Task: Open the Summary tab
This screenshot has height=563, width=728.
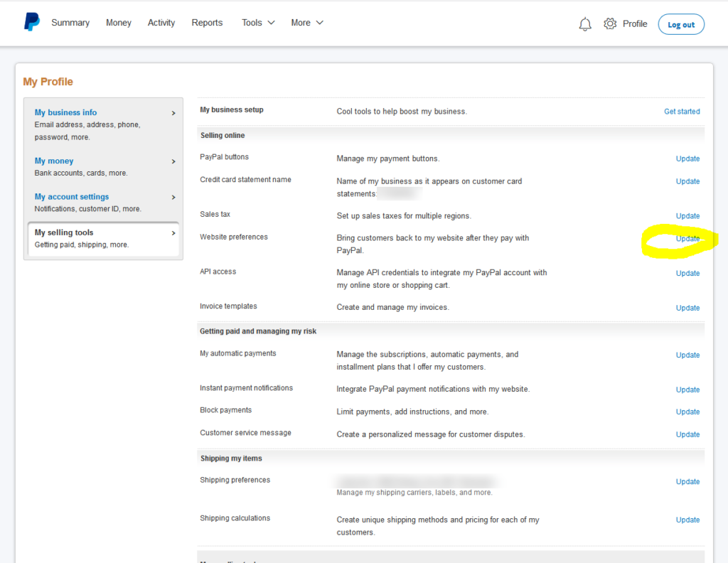Action: tap(70, 23)
